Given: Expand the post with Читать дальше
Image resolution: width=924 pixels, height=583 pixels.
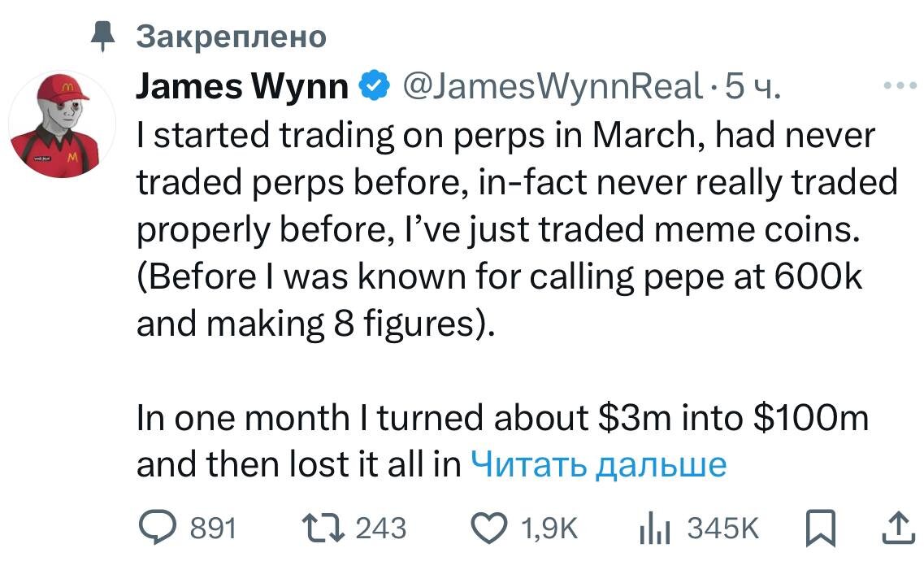Looking at the screenshot, I should tap(599, 464).
